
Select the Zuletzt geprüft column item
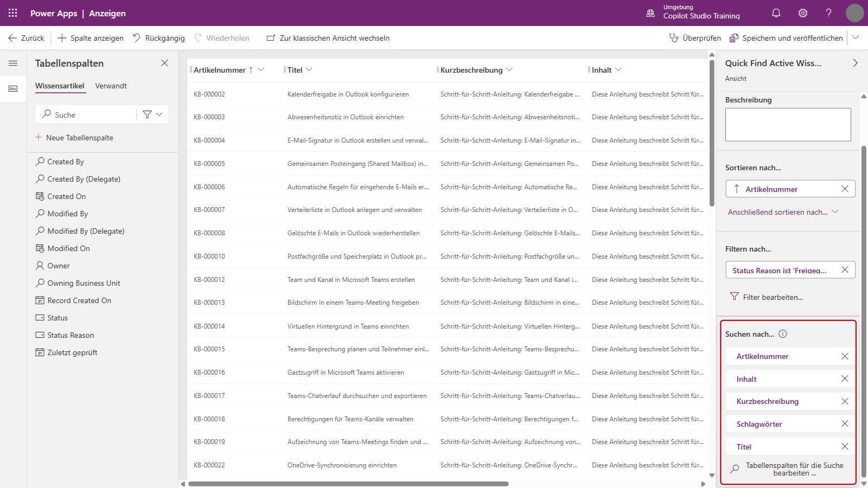point(66,352)
